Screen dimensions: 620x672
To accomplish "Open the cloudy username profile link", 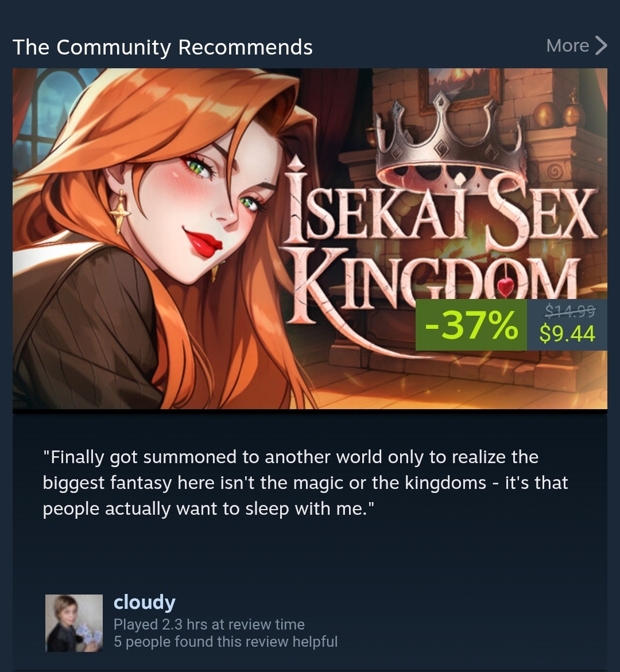I will tap(145, 602).
